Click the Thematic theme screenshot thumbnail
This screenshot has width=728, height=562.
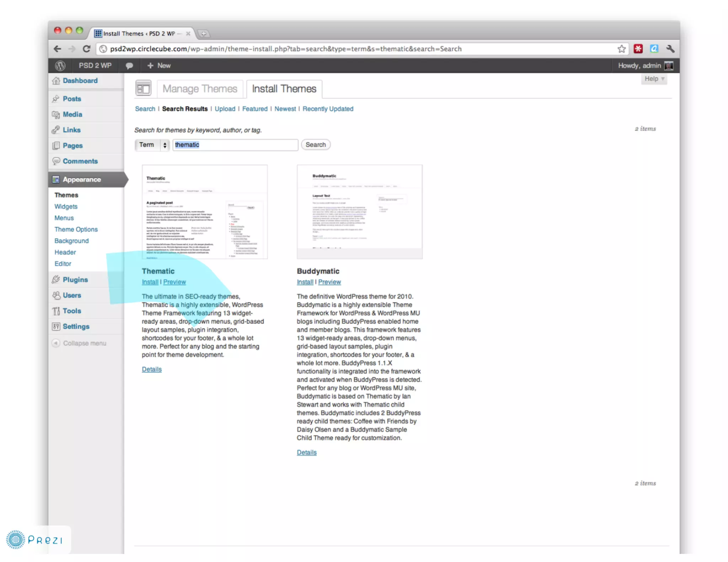[x=205, y=212]
